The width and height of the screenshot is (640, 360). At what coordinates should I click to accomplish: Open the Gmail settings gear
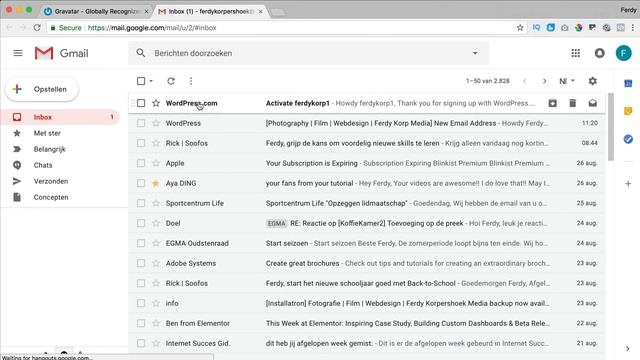pyautogui.click(x=593, y=81)
